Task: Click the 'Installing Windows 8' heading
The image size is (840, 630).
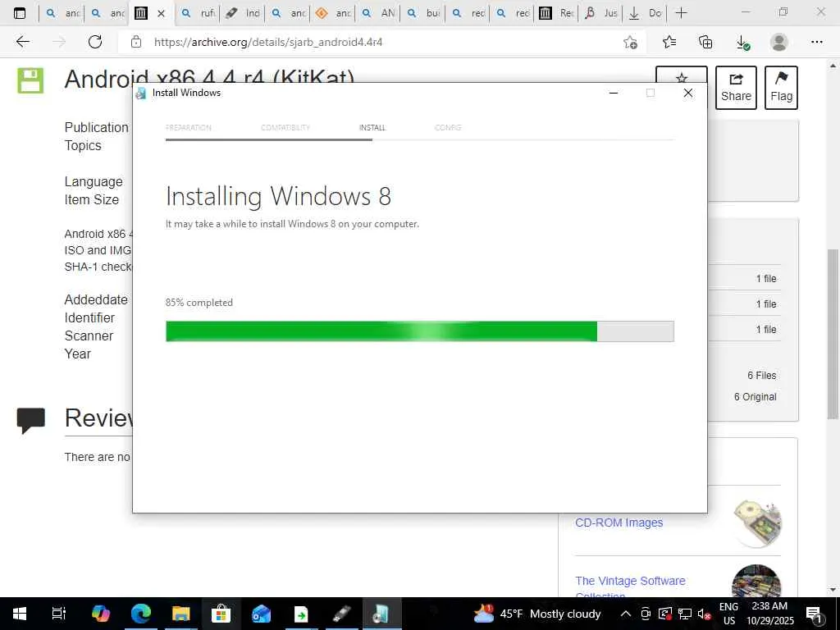Action: tap(279, 197)
